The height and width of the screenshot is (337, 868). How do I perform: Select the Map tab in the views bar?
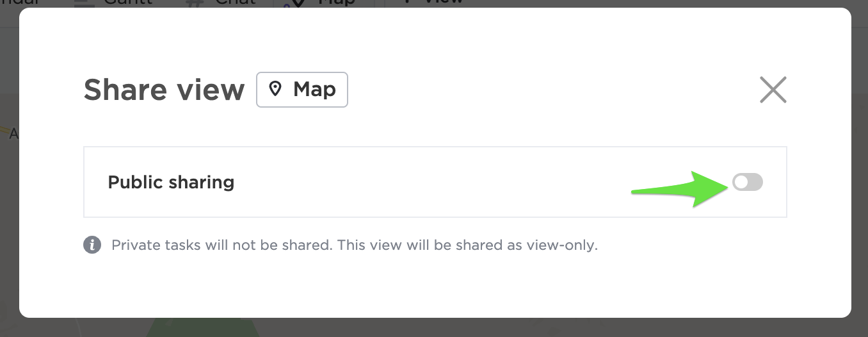(x=336, y=3)
